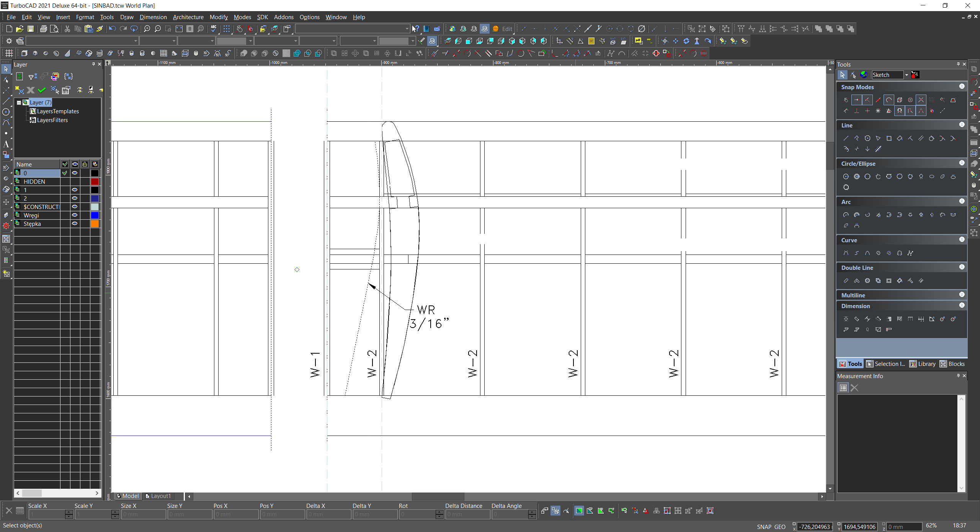The width and height of the screenshot is (980, 532).
Task: Toggle the grid display icon
Action: (227, 29)
